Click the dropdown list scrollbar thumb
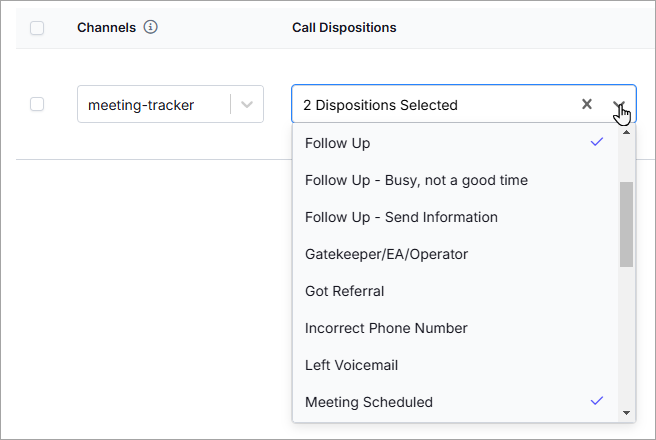Viewport: 656px width, 440px height. pyautogui.click(x=626, y=224)
